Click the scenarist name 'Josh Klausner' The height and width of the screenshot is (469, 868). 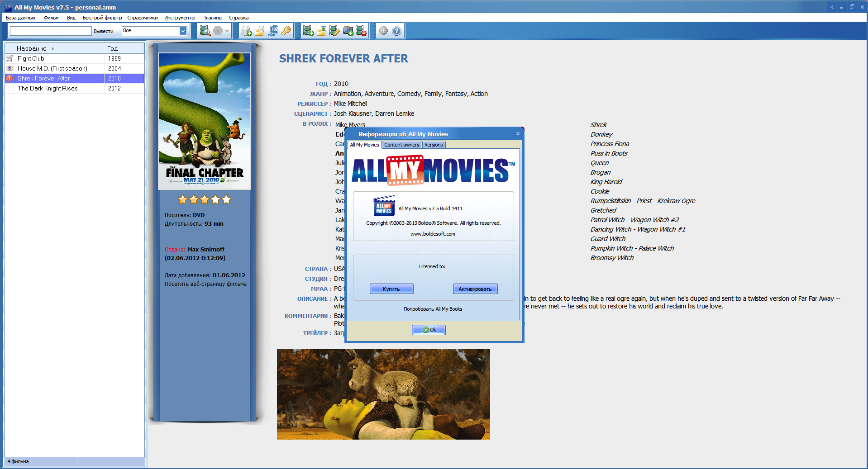point(353,114)
